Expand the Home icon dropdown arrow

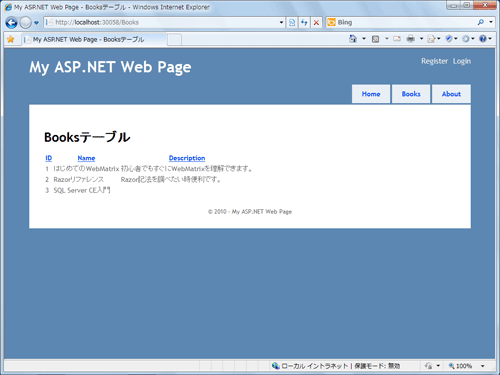364,39
